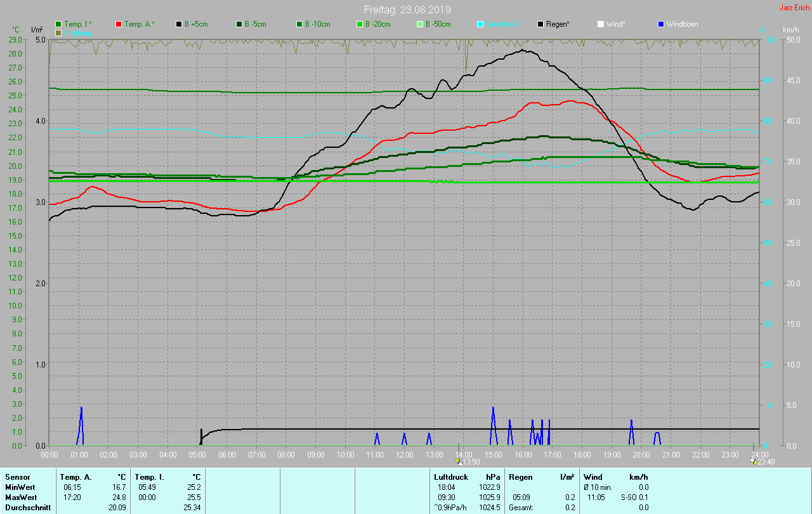The height and width of the screenshot is (514, 812).
Task: Select the Temp. A. column header
Action: (x=75, y=477)
